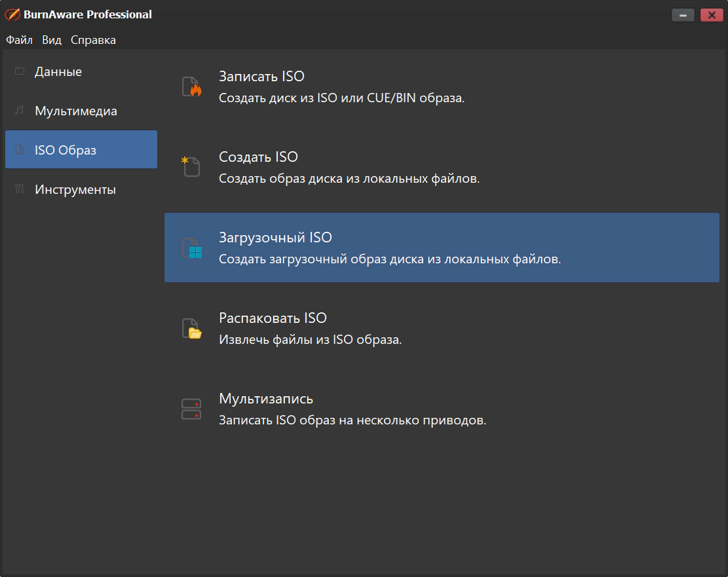The width and height of the screenshot is (728, 577).
Task: Choose Создать ISO task
Action: tap(442, 167)
